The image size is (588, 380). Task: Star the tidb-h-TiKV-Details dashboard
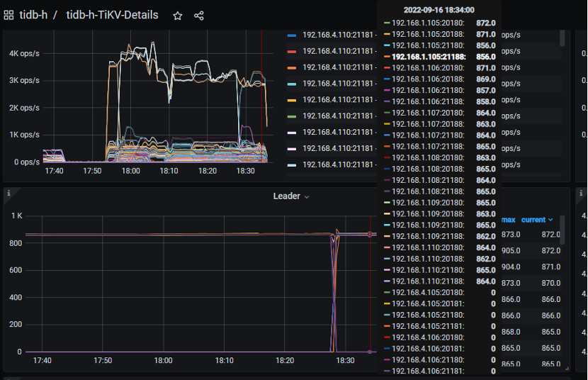pos(178,15)
